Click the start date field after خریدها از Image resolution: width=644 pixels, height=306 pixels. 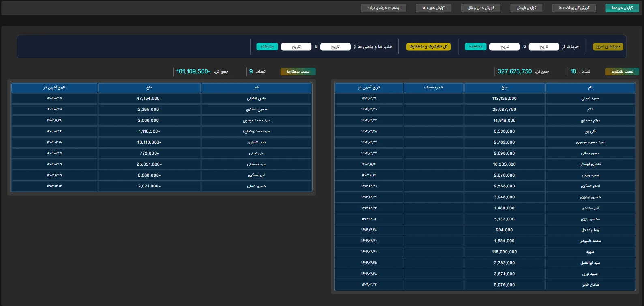pyautogui.click(x=544, y=47)
